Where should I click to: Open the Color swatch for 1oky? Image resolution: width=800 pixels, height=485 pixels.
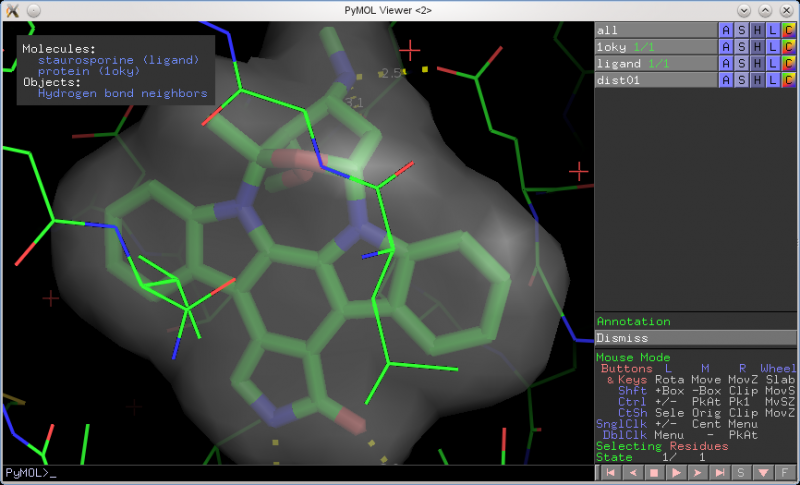tap(788, 47)
